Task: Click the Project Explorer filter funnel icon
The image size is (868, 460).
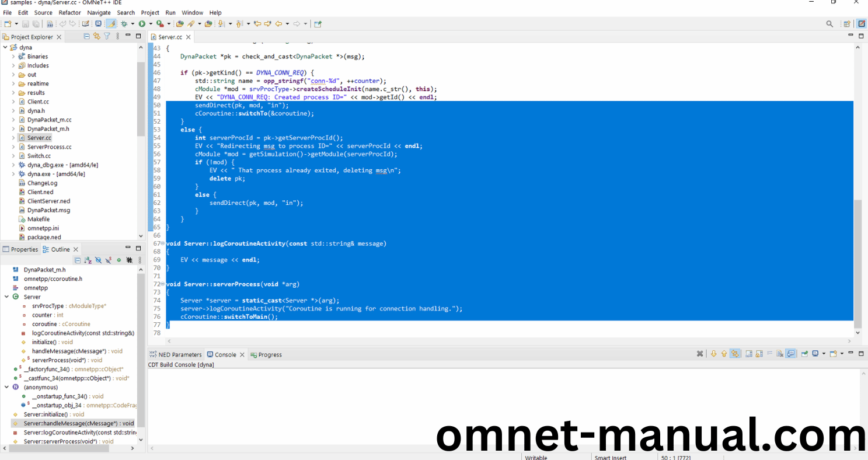Action: (107, 36)
